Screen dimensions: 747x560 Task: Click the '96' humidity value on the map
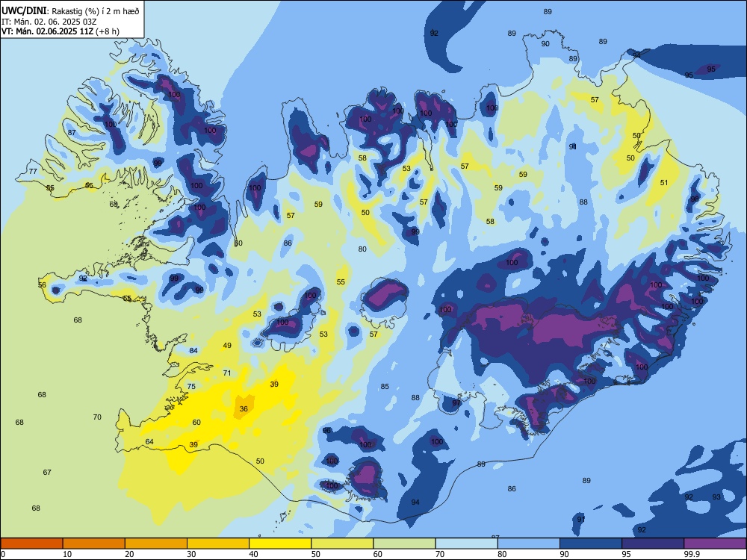pos(326,431)
